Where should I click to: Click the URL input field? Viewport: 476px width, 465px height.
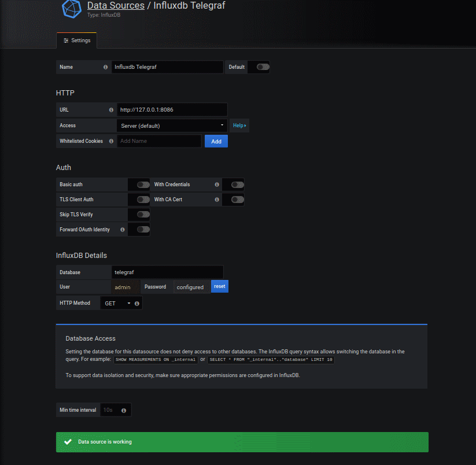[172, 110]
